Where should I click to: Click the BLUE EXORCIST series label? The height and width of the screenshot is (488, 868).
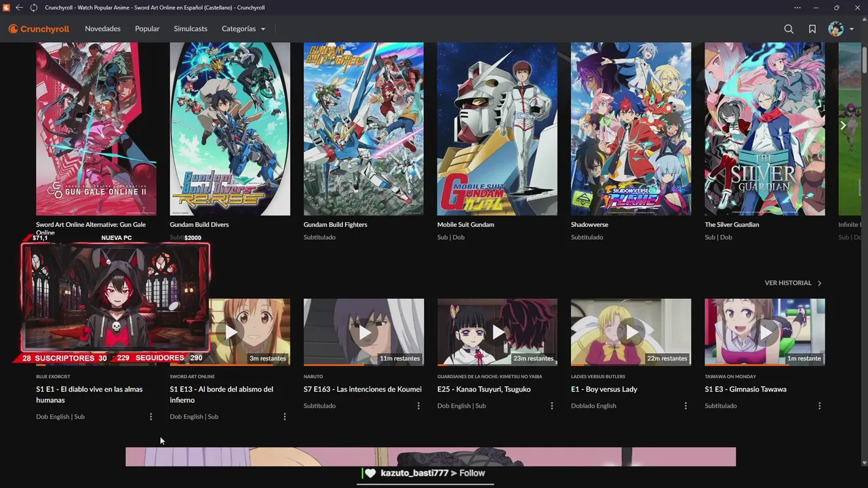tap(53, 376)
